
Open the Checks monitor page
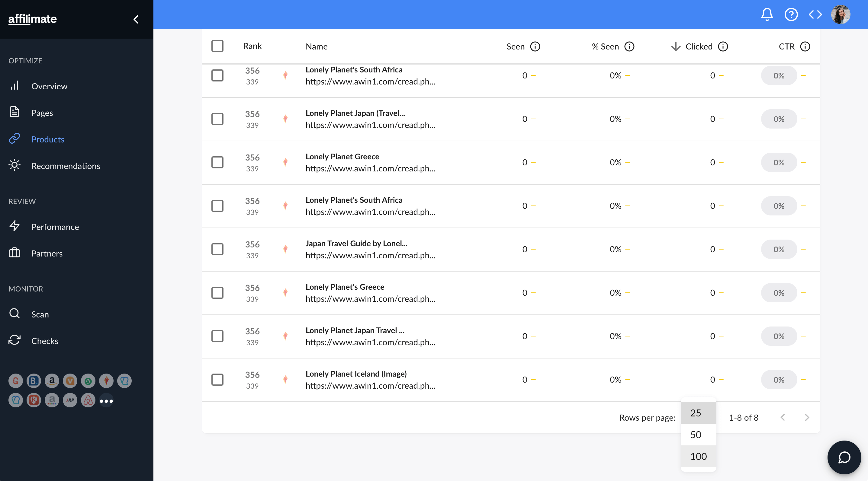tap(44, 341)
